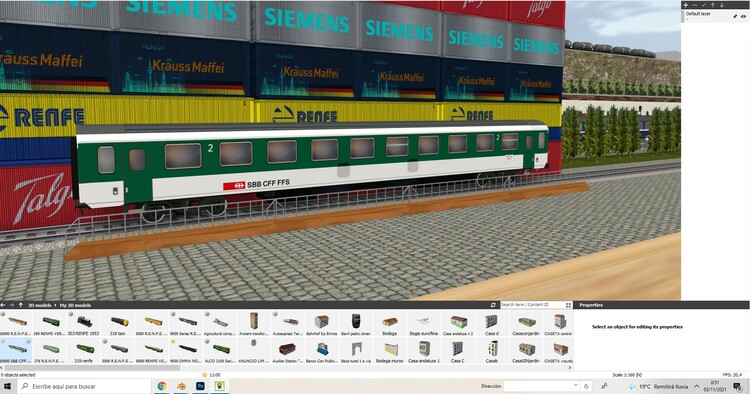This screenshot has width=750, height=394.
Task: Select the Bodega model
Action: [390, 324]
